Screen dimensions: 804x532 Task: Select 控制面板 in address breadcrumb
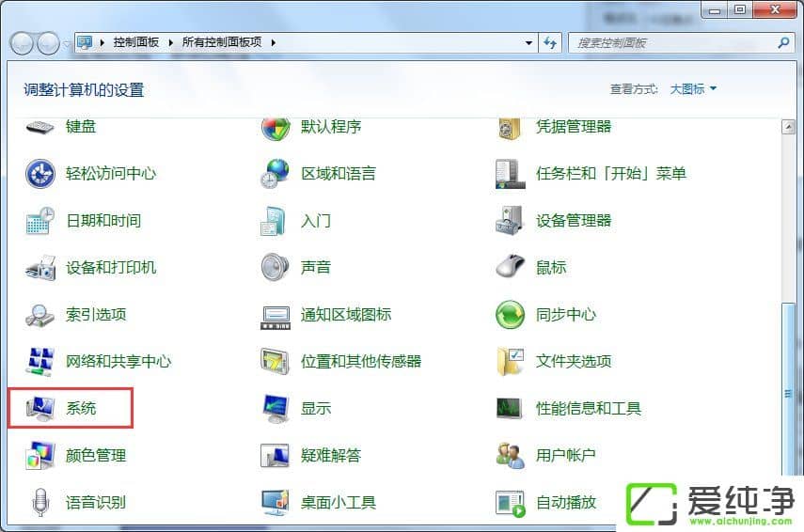[x=135, y=43]
